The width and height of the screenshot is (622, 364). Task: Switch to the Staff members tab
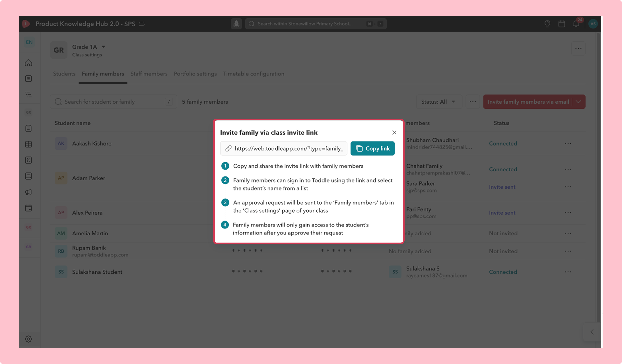(149, 74)
